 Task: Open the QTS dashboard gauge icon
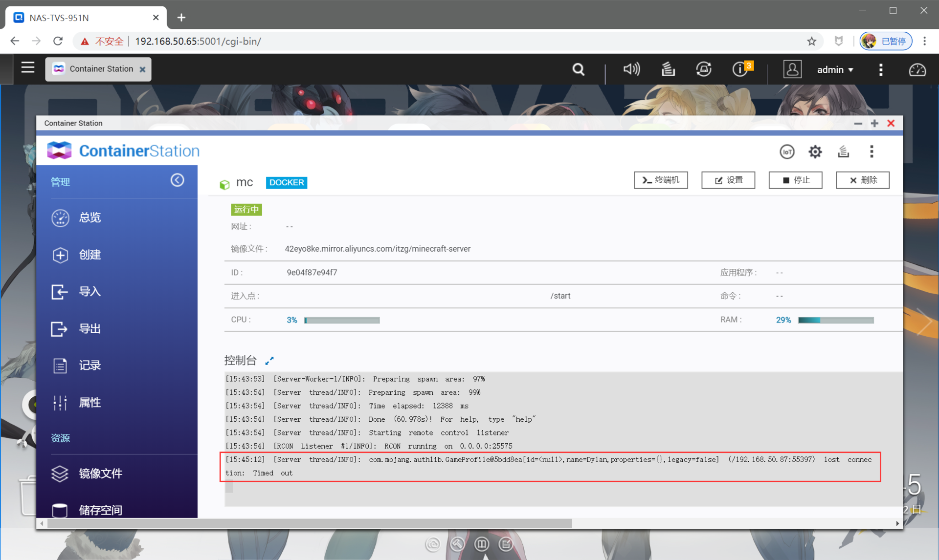(917, 70)
